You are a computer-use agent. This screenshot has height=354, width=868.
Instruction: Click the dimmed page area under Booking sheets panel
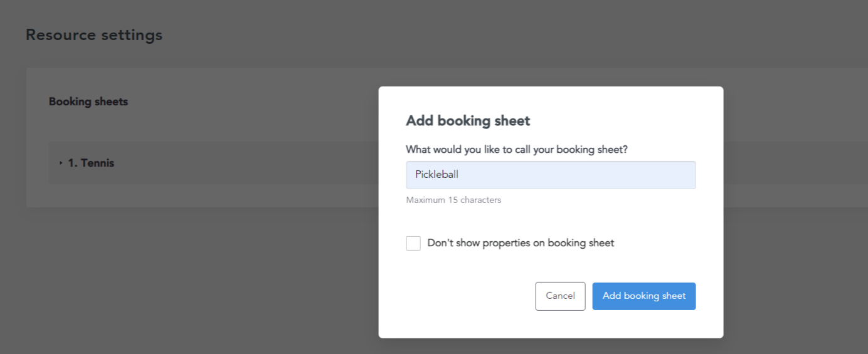point(188,282)
